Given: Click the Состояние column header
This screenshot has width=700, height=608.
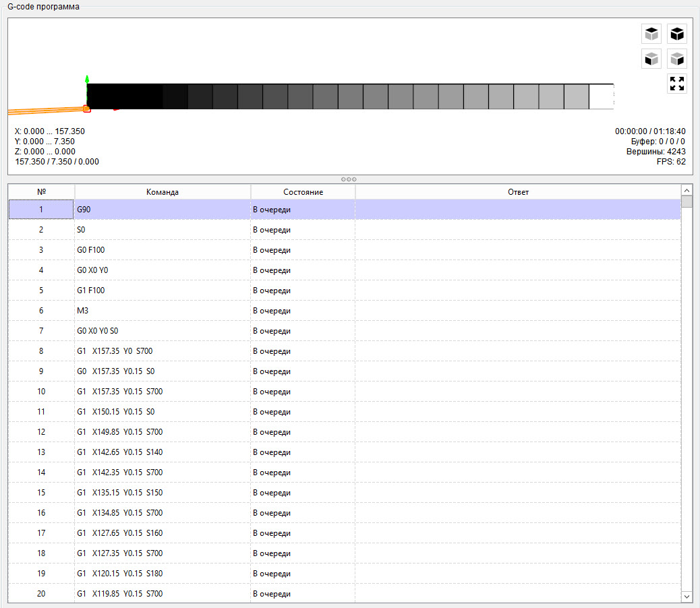Looking at the screenshot, I should pos(303,192).
